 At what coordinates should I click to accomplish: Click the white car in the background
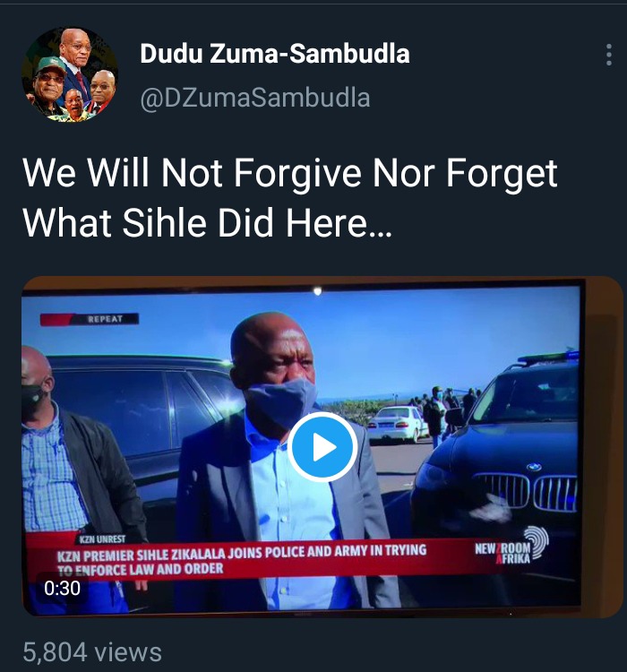point(398,423)
